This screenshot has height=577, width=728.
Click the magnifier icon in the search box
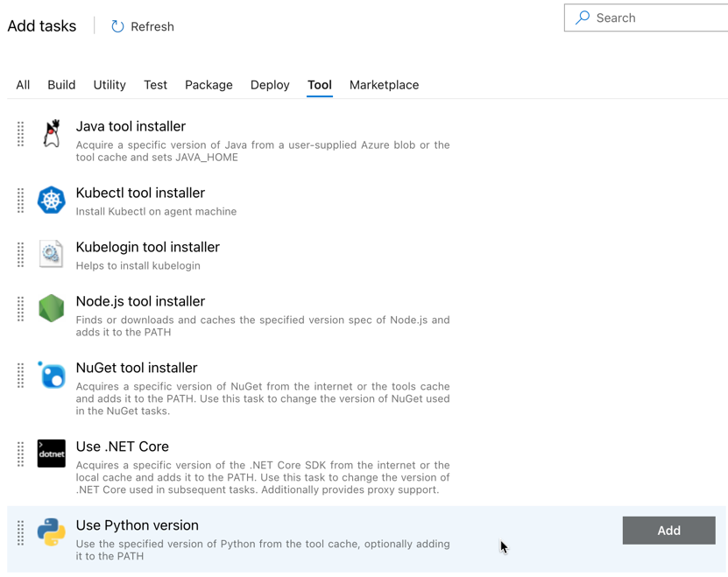583,18
